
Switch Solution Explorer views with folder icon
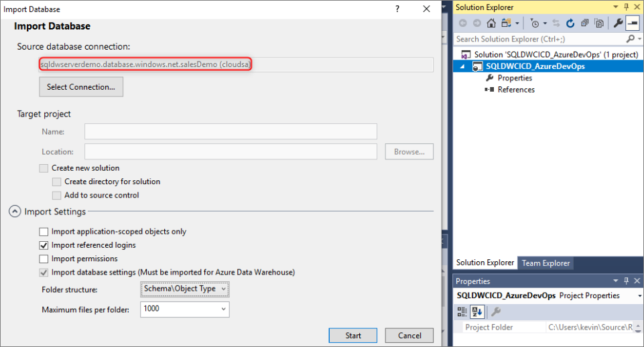point(507,23)
